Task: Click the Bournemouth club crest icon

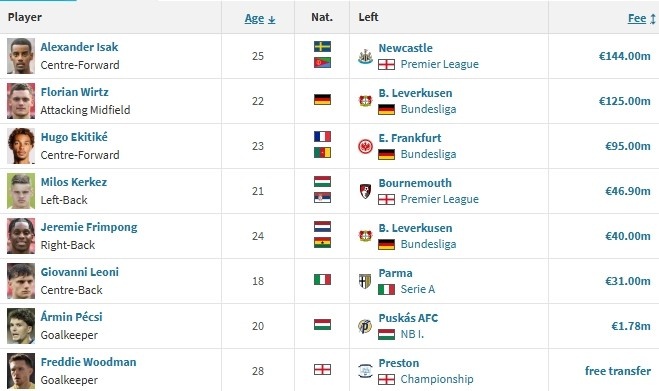Action: coord(365,191)
